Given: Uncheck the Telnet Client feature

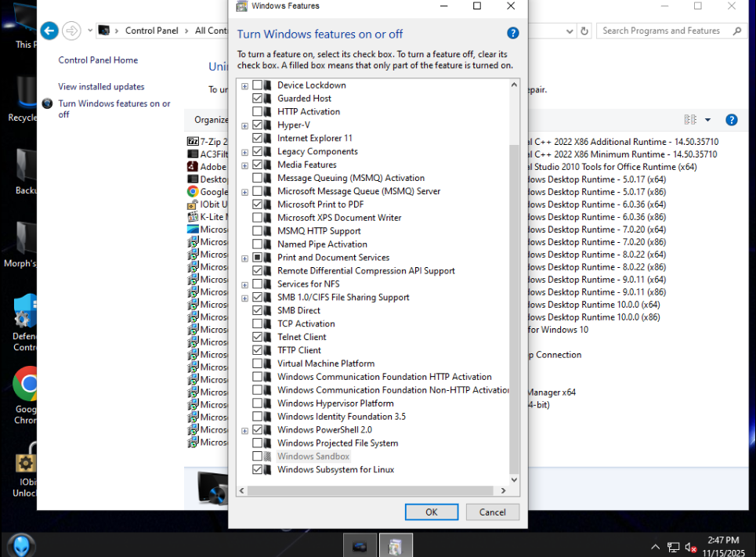Looking at the screenshot, I should point(258,337).
